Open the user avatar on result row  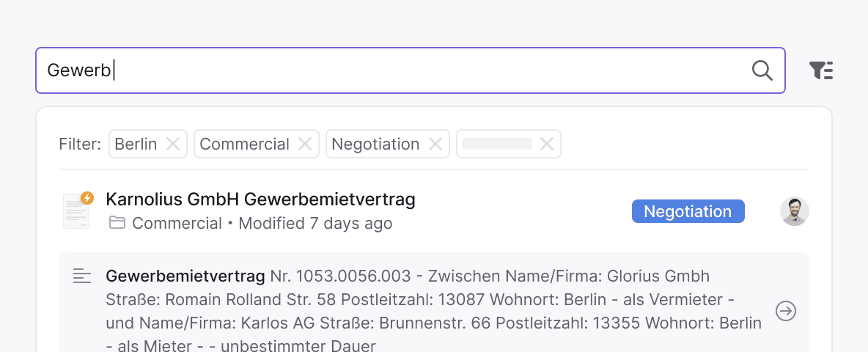pyautogui.click(x=794, y=212)
